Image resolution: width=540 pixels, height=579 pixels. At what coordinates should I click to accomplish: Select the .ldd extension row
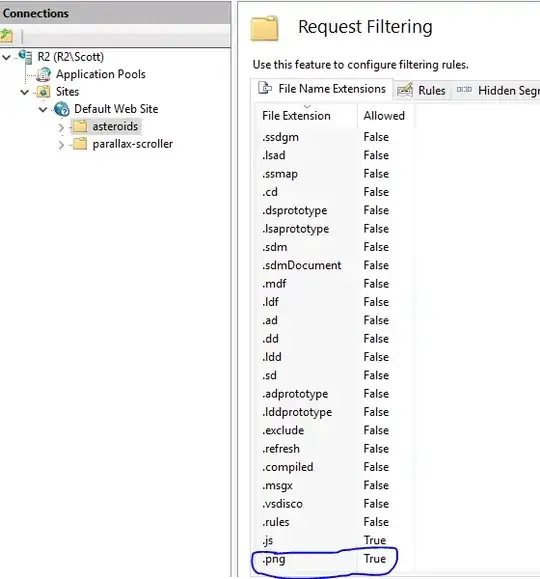tap(334, 357)
